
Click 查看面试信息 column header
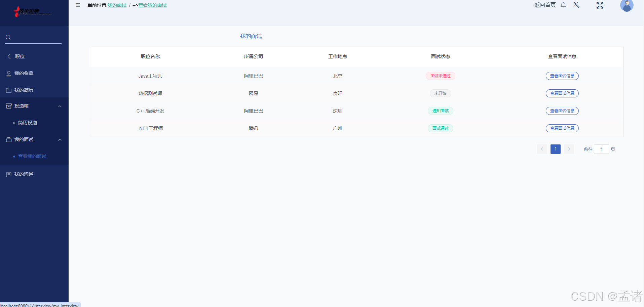click(x=562, y=56)
